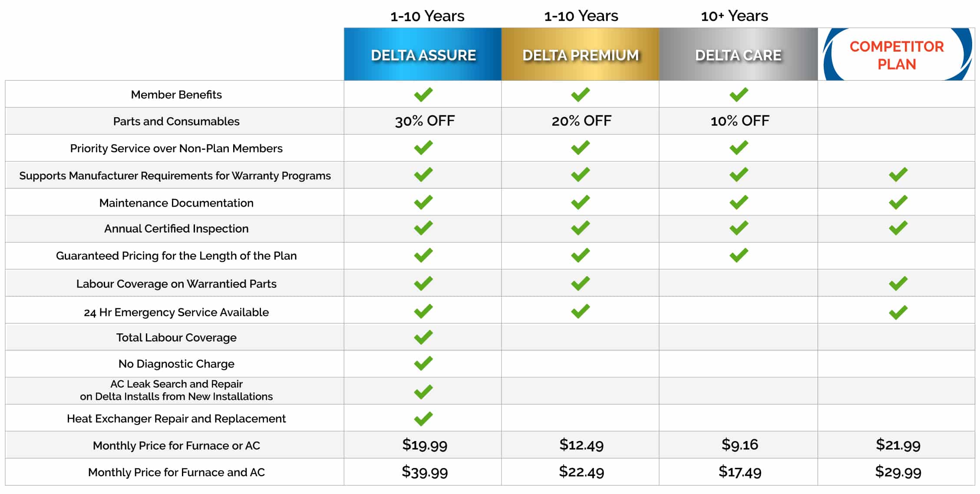This screenshot has width=980, height=494.
Task: Click the Delta Assure Heat Exchanger checkmark
Action: [423, 418]
